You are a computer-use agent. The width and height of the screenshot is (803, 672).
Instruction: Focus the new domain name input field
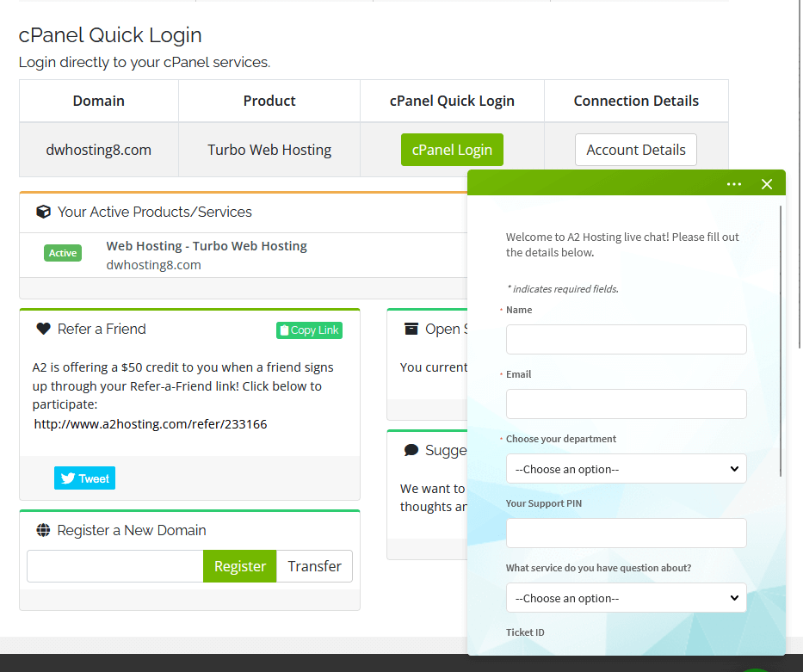click(x=115, y=566)
